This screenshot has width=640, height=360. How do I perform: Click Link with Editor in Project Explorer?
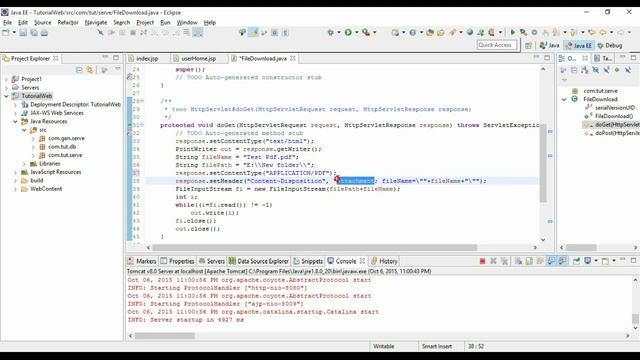pos(90,70)
